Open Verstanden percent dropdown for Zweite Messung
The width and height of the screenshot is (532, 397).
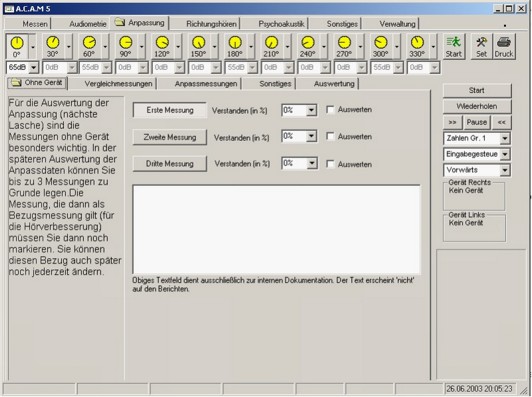(311, 136)
